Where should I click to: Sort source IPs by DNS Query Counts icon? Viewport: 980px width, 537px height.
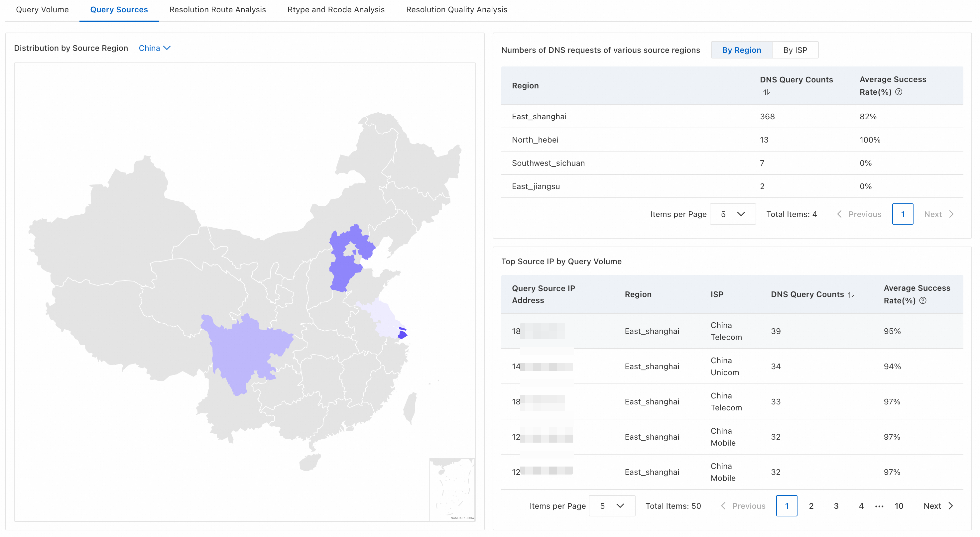click(x=851, y=294)
